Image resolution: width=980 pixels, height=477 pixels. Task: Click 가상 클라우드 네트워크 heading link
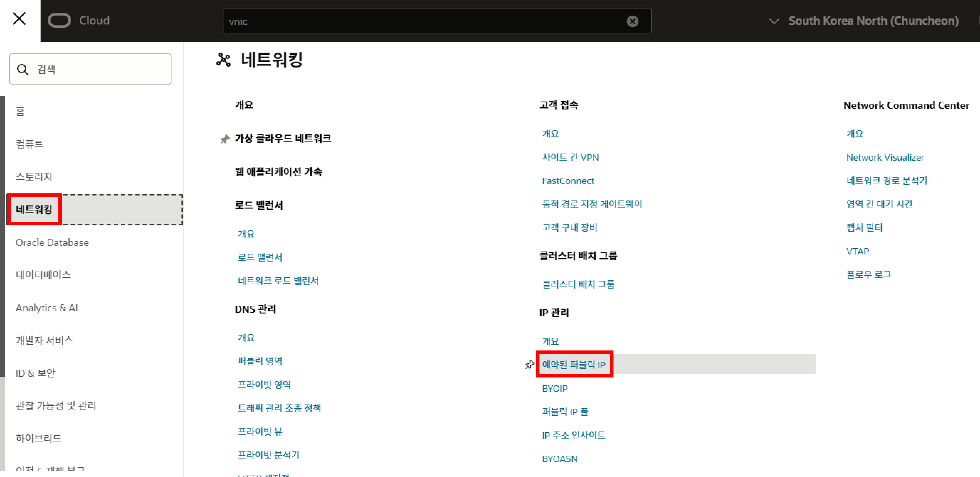coord(283,138)
